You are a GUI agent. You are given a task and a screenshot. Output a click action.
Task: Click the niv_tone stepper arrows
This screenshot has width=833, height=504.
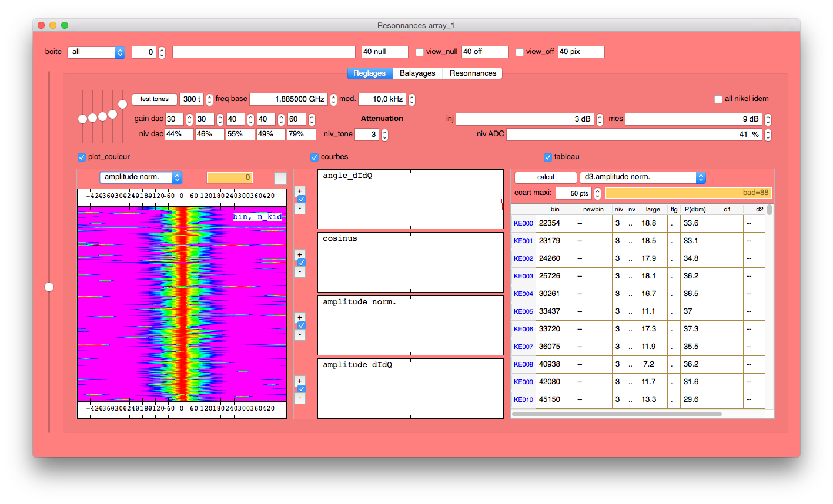(x=384, y=135)
